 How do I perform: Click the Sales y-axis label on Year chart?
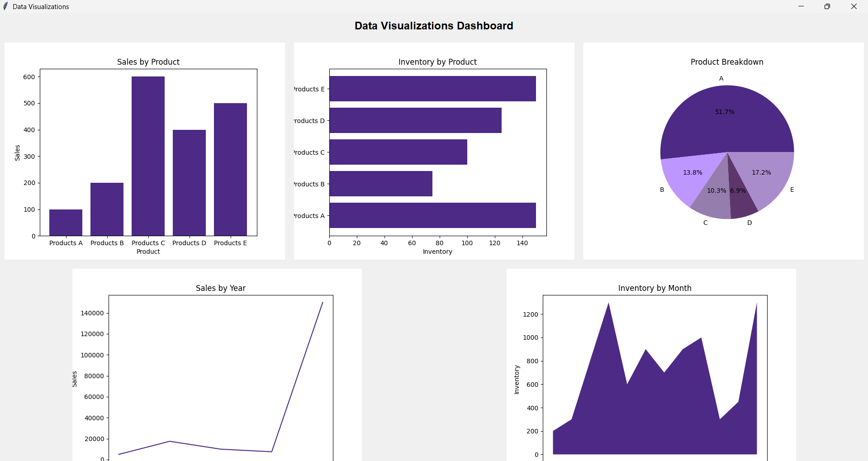pyautogui.click(x=75, y=379)
